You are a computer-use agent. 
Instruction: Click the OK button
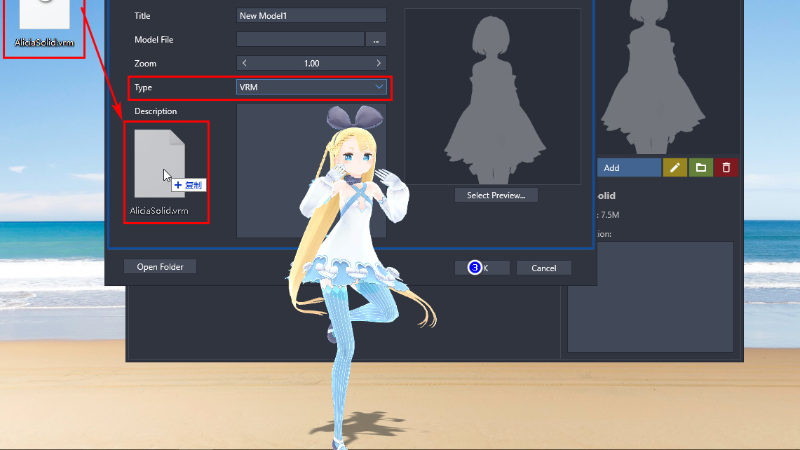pyautogui.click(x=482, y=268)
